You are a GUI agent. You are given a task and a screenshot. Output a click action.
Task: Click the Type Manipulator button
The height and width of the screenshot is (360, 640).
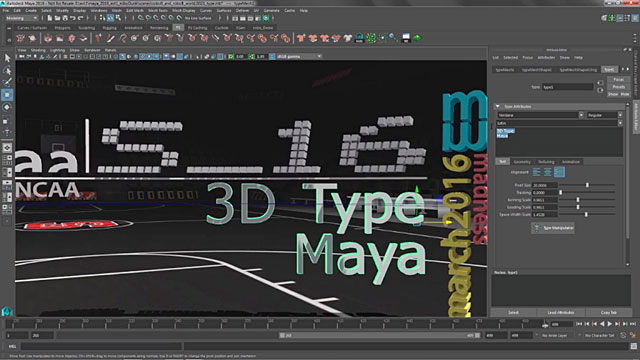tap(553, 228)
